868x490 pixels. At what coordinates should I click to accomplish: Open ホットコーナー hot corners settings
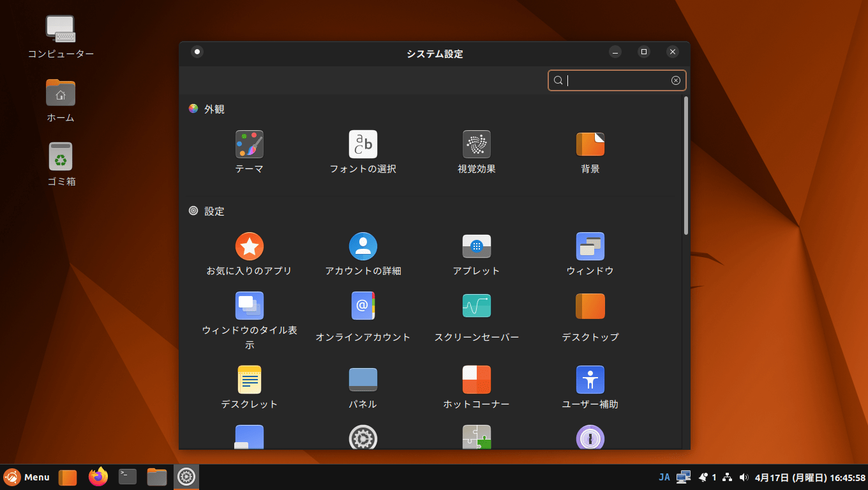point(476,380)
